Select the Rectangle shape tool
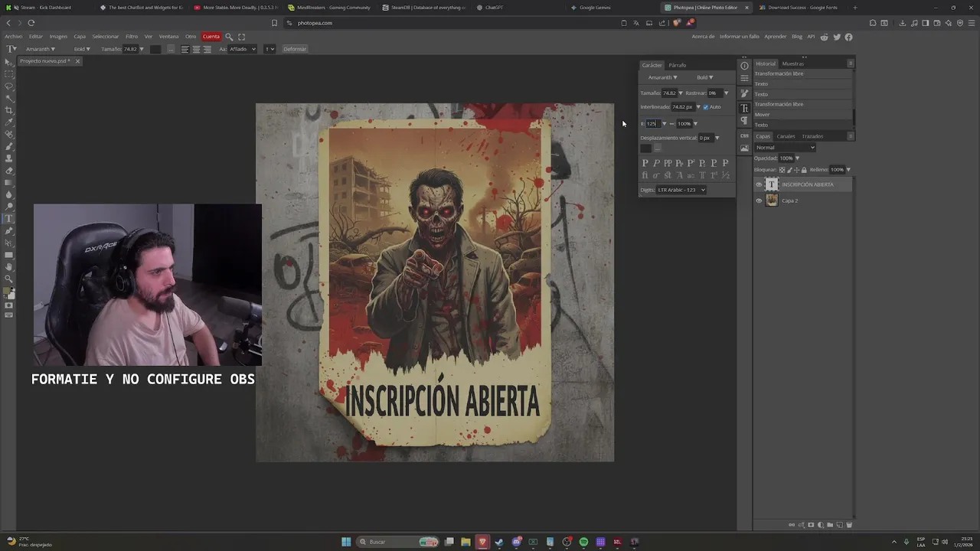The image size is (980, 551). [9, 255]
